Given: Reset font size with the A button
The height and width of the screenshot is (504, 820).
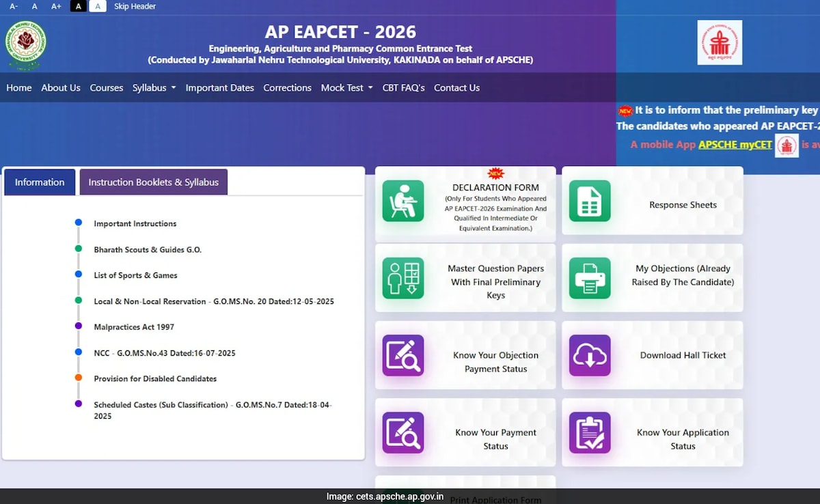Looking at the screenshot, I should click(34, 6).
